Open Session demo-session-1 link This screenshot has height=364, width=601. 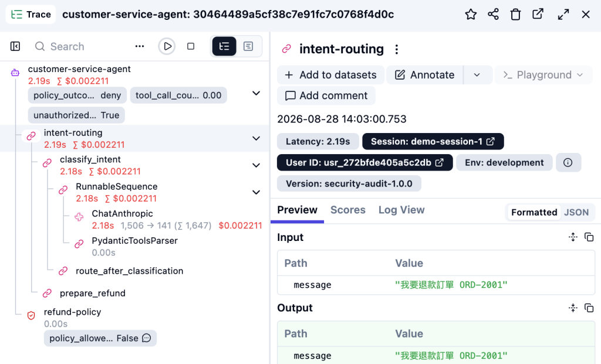(x=433, y=142)
